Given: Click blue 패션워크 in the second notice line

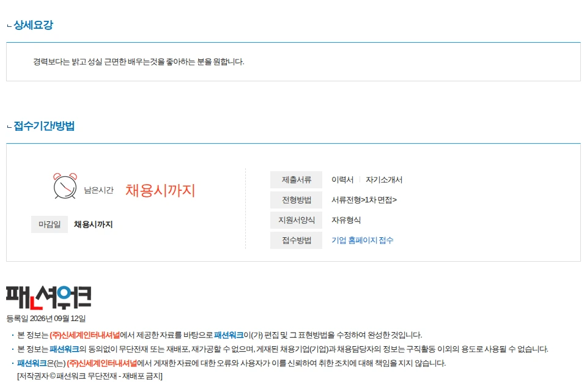Looking at the screenshot, I should pyautogui.click(x=64, y=349).
